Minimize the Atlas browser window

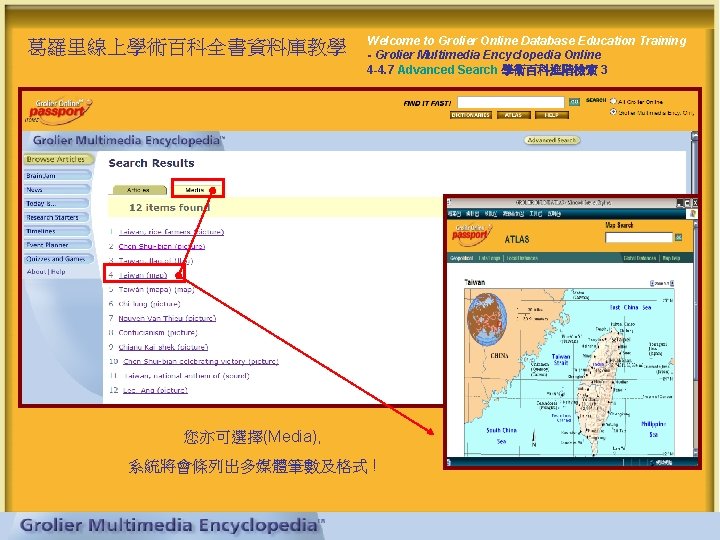click(x=680, y=202)
